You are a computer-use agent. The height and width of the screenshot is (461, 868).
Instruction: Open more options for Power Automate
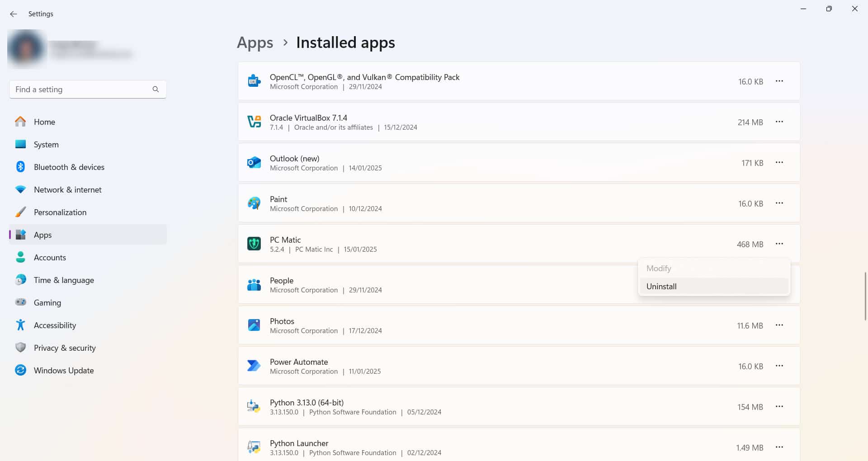[x=779, y=366]
